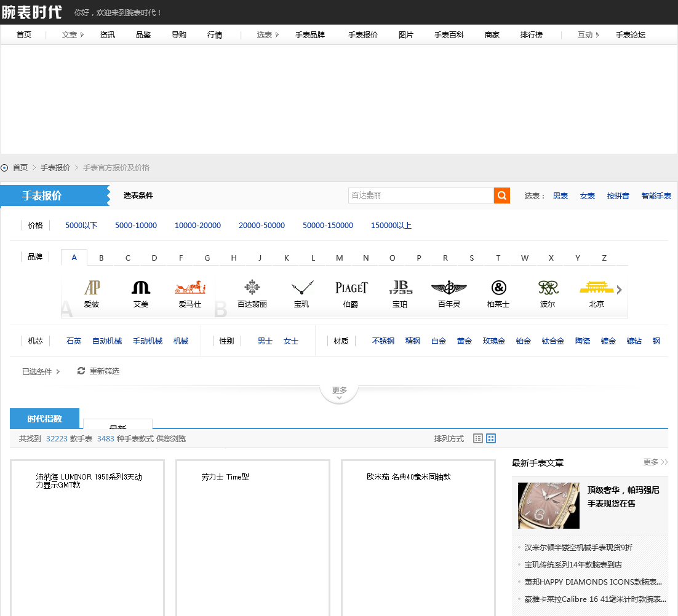Filter movement by 自动机械
Image resolution: width=678 pixels, height=616 pixels.
click(x=107, y=341)
